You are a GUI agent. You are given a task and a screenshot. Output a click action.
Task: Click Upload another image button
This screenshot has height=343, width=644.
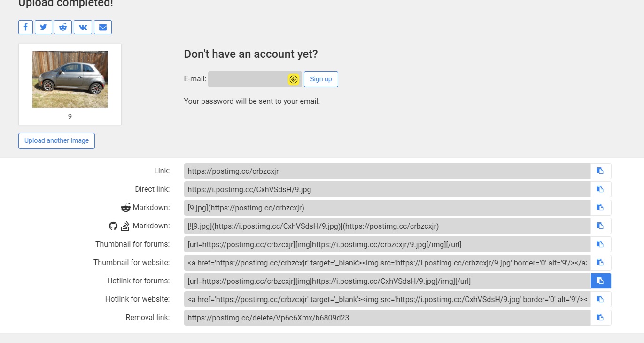(x=56, y=141)
